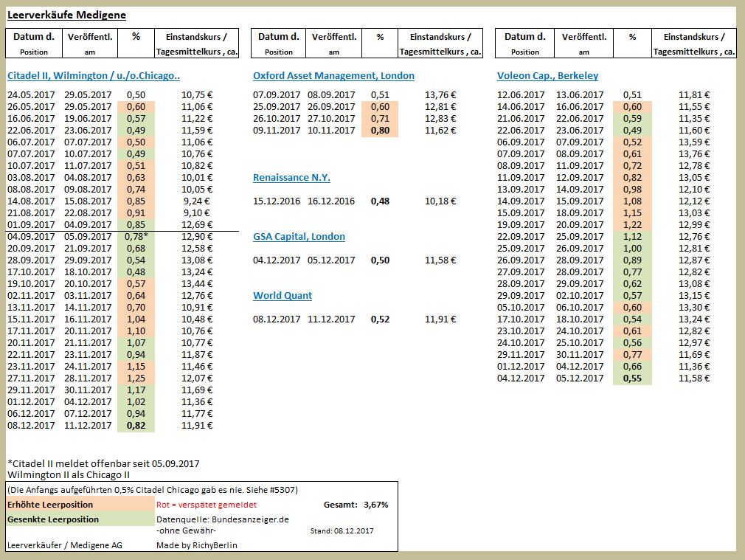Select the 10,18 € price in Renaissance row
The height and width of the screenshot is (560, 745).
[440, 201]
